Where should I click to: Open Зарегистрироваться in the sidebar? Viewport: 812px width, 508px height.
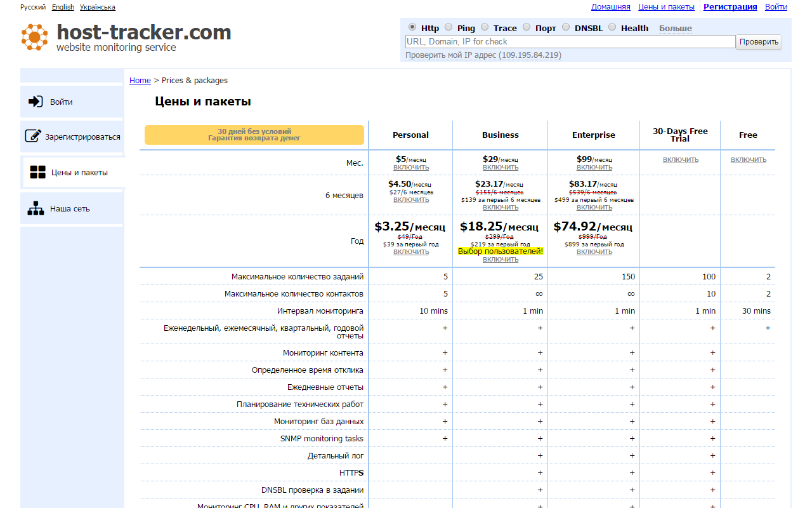click(x=72, y=137)
